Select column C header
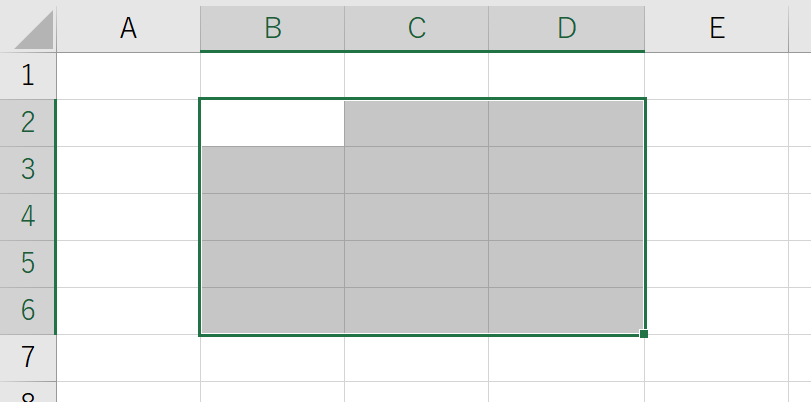 (x=416, y=29)
